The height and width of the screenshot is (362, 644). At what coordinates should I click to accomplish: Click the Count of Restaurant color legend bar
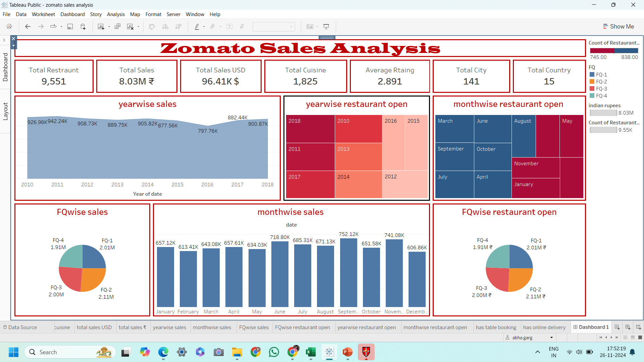(614, 51)
